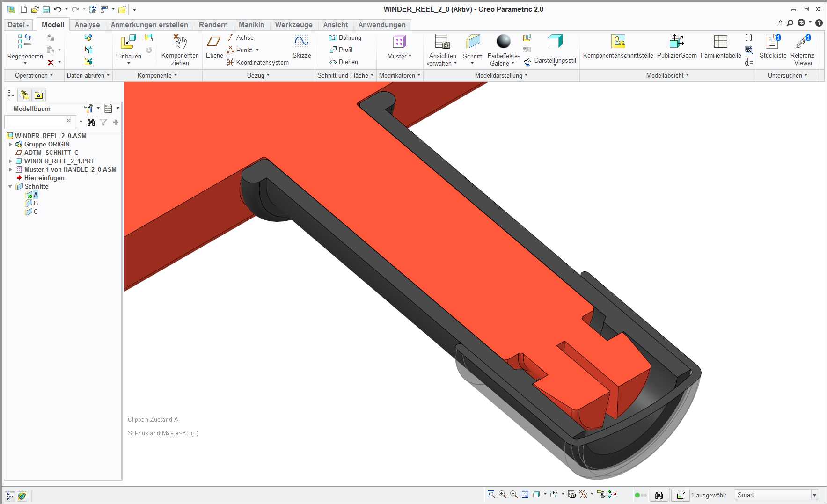This screenshot has width=827, height=504.
Task: Expand the WINDER_REEL_2_1.PRT tree node
Action: coord(10,161)
